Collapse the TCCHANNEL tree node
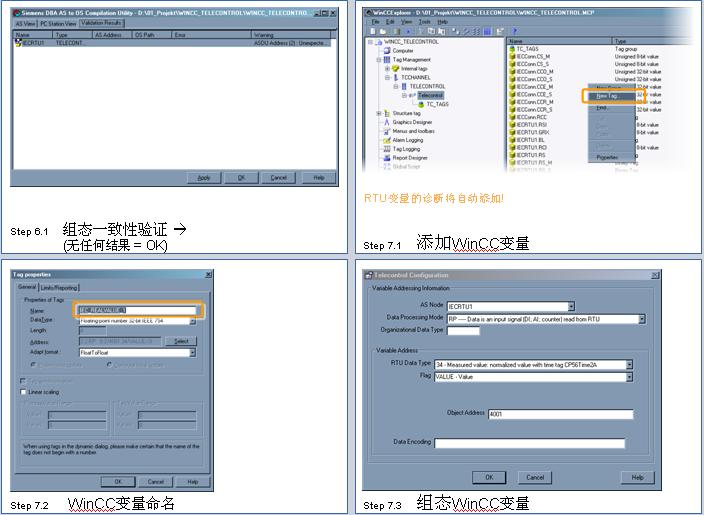This screenshot has width=704, height=515. [387, 78]
